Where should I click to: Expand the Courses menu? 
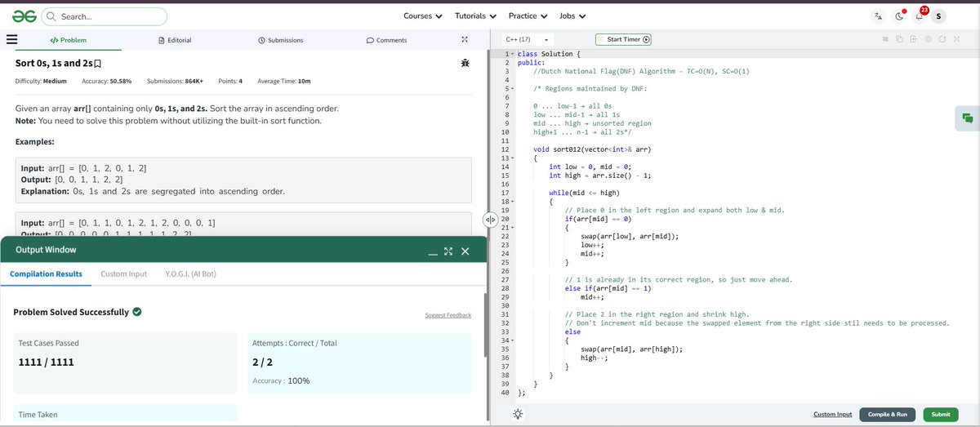pos(423,16)
